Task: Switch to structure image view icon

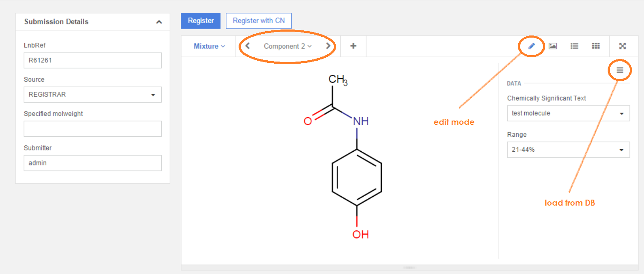Action: click(553, 46)
